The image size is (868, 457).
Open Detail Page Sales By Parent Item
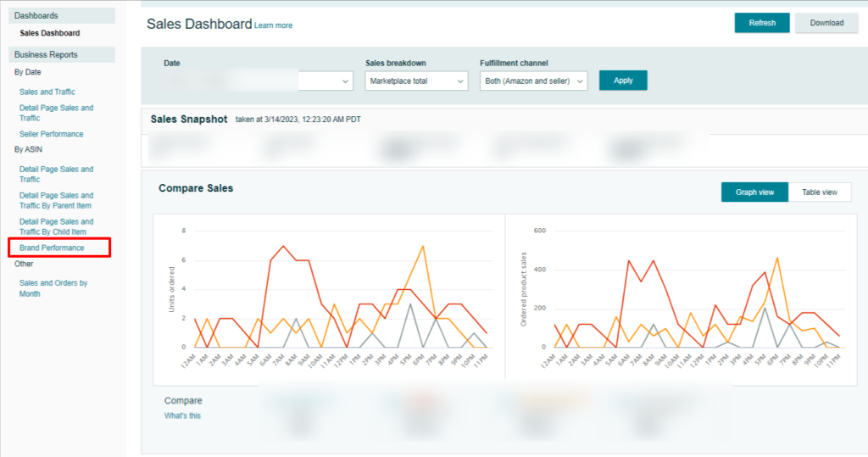pyautogui.click(x=56, y=200)
